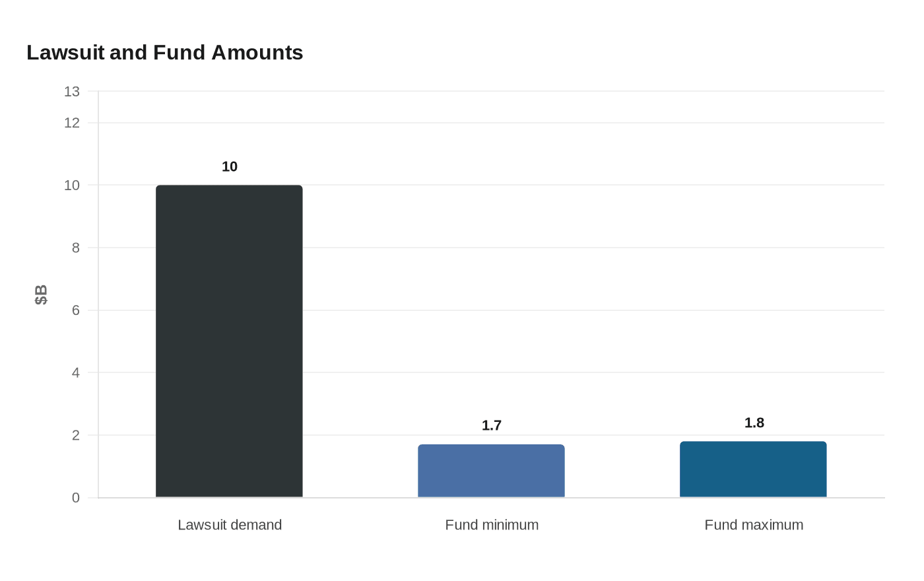924x581 pixels.
Task: Click the 10 tick label on y-axis
Action: tap(72, 186)
